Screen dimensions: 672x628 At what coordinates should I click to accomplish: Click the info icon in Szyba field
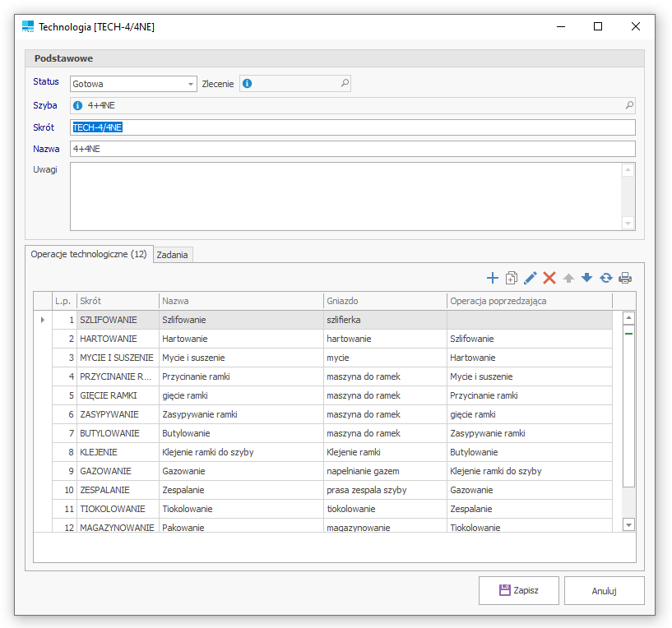78,105
